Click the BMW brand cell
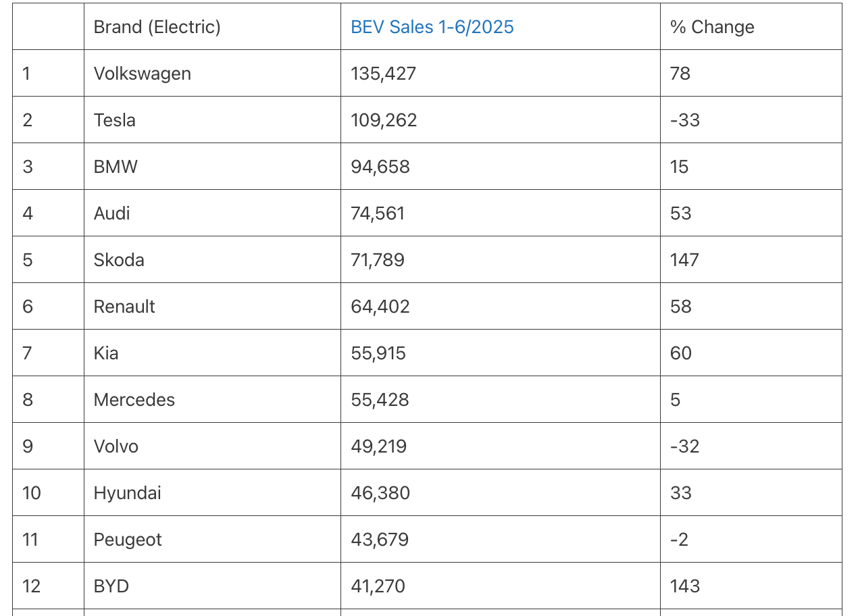 [x=116, y=167]
